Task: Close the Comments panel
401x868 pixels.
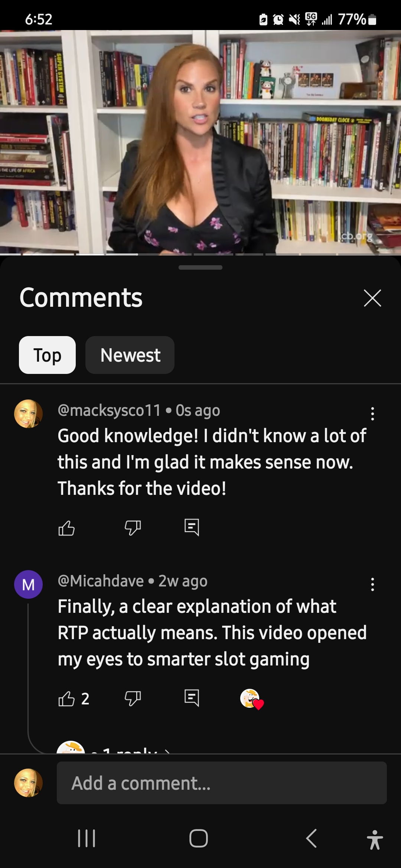Action: [x=372, y=298]
